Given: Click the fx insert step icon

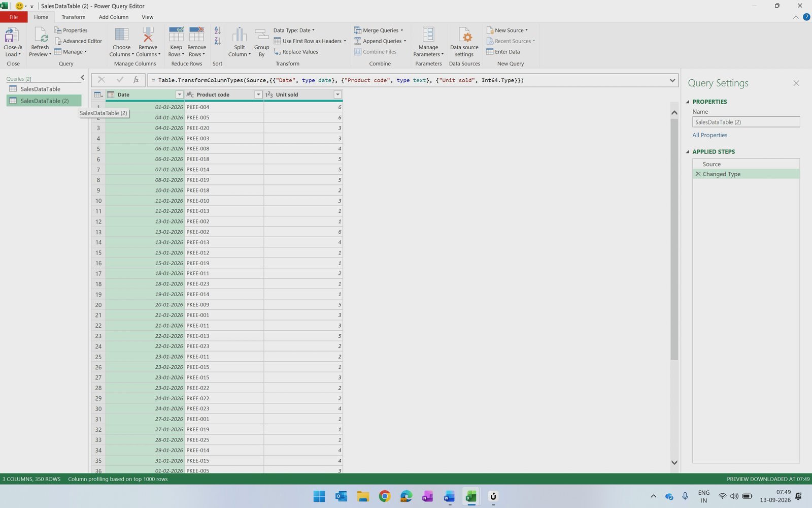Looking at the screenshot, I should point(136,80).
